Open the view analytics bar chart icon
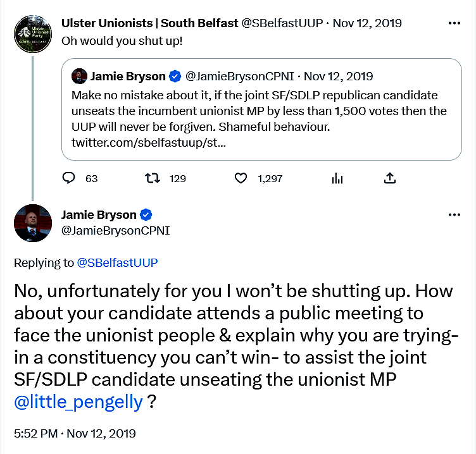Screen dimensions: 476x454 coord(337,178)
